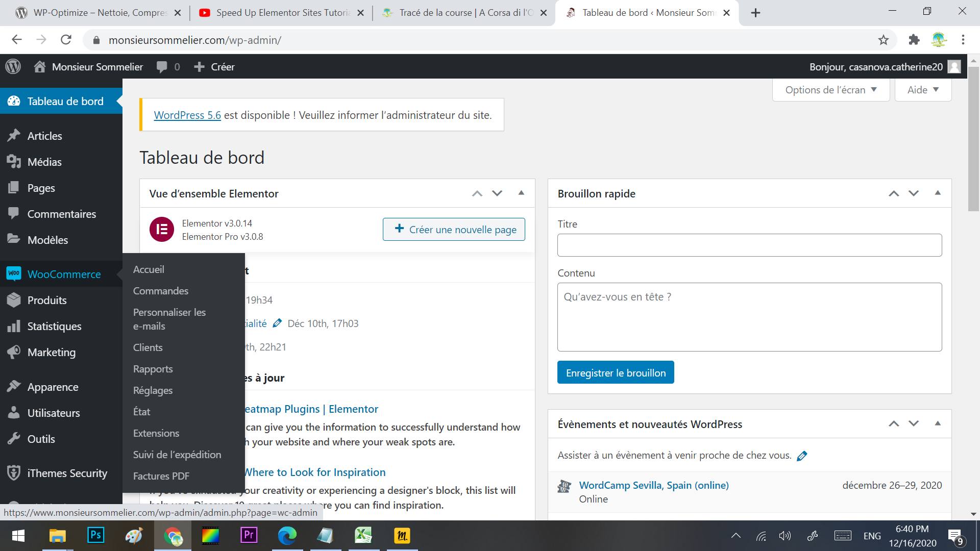The width and height of the screenshot is (980, 551).
Task: Bookmark page with the star icon
Action: coord(884,40)
